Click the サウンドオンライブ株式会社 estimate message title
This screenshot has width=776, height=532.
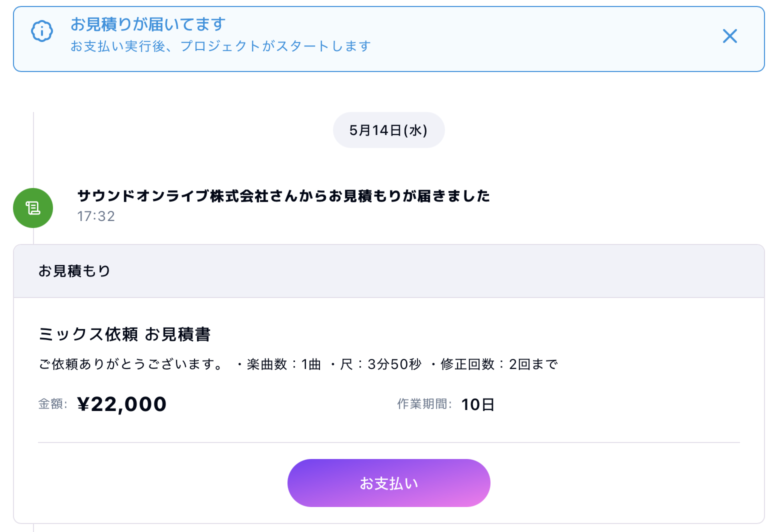[283, 196]
